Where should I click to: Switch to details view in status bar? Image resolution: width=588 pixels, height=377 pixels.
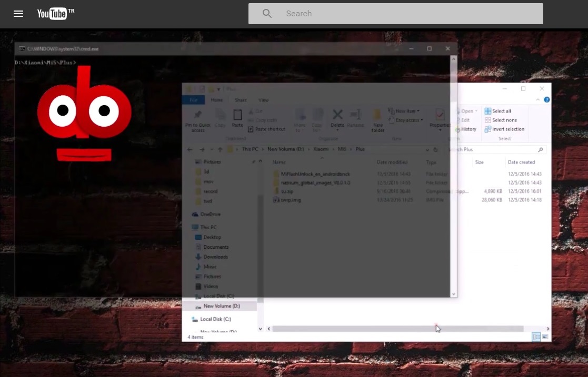pos(536,337)
